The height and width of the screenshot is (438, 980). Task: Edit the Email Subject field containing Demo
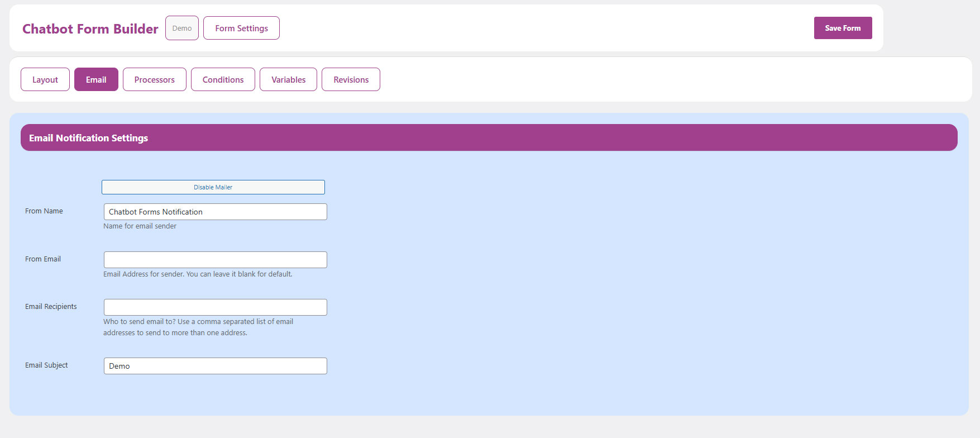pyautogui.click(x=215, y=366)
